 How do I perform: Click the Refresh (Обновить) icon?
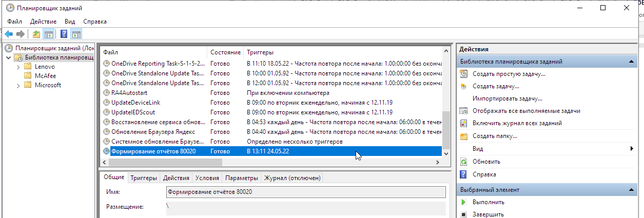tap(463, 162)
